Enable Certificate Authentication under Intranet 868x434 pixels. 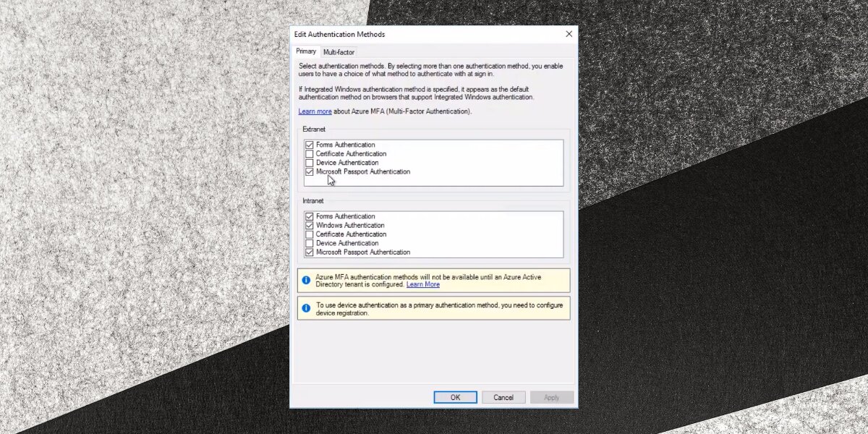310,234
